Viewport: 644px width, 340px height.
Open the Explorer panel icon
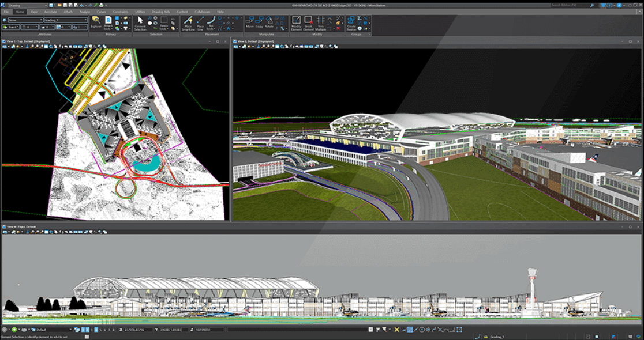point(96,22)
